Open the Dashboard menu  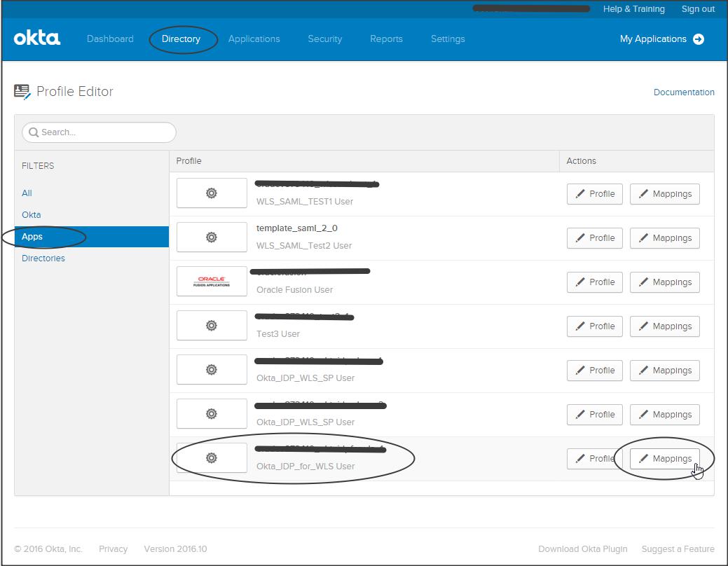pyautogui.click(x=110, y=39)
